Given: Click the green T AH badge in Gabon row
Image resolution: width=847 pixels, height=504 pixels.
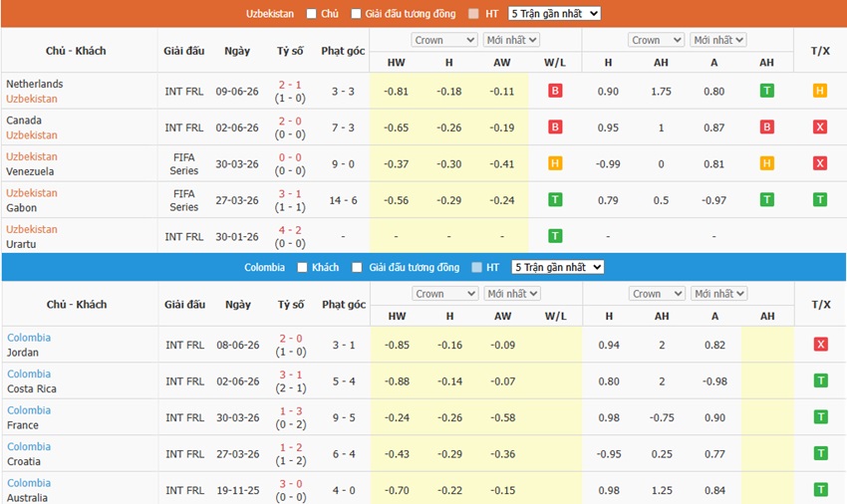Looking at the screenshot, I should click(x=766, y=200).
